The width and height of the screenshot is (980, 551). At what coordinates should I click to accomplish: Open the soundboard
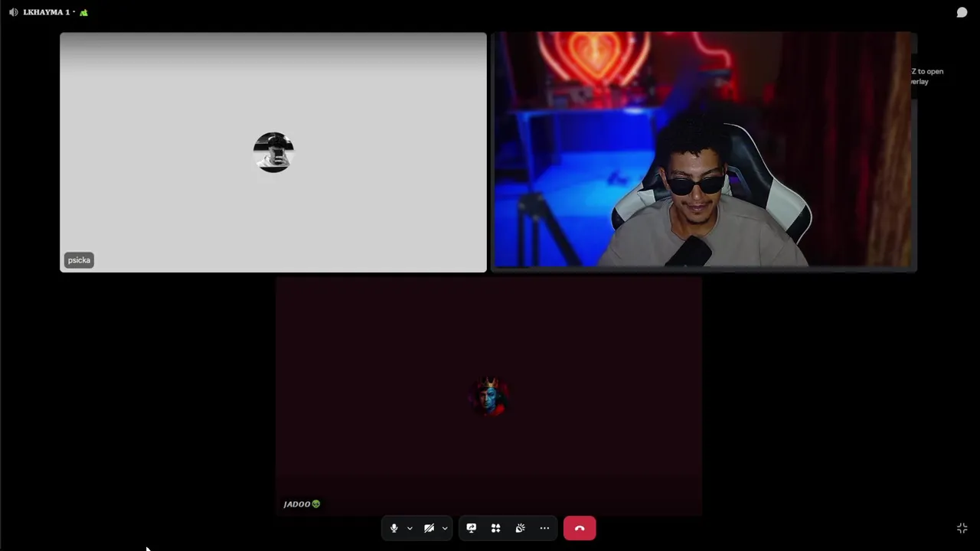[520, 528]
